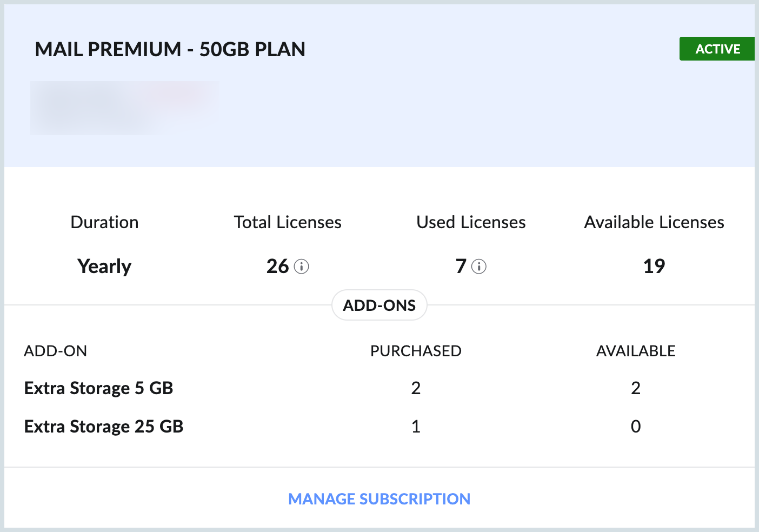Image resolution: width=759 pixels, height=532 pixels.
Task: Click the Available Licenses number 19
Action: (x=654, y=266)
